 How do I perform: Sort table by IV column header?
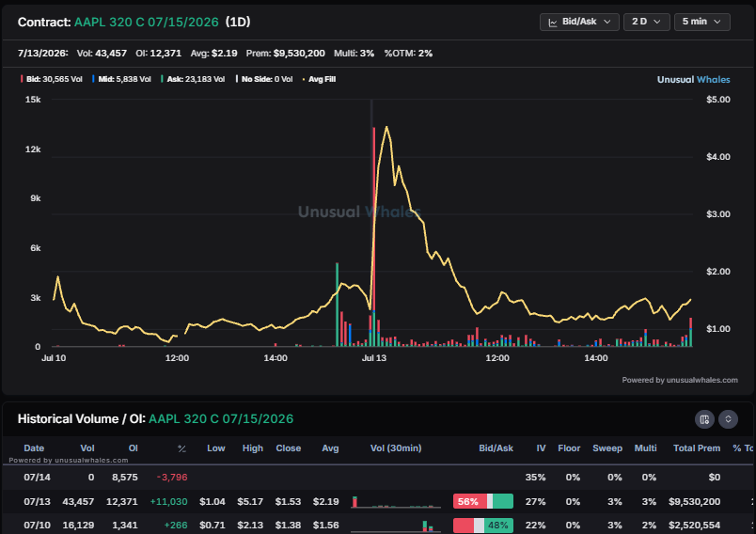click(541, 448)
